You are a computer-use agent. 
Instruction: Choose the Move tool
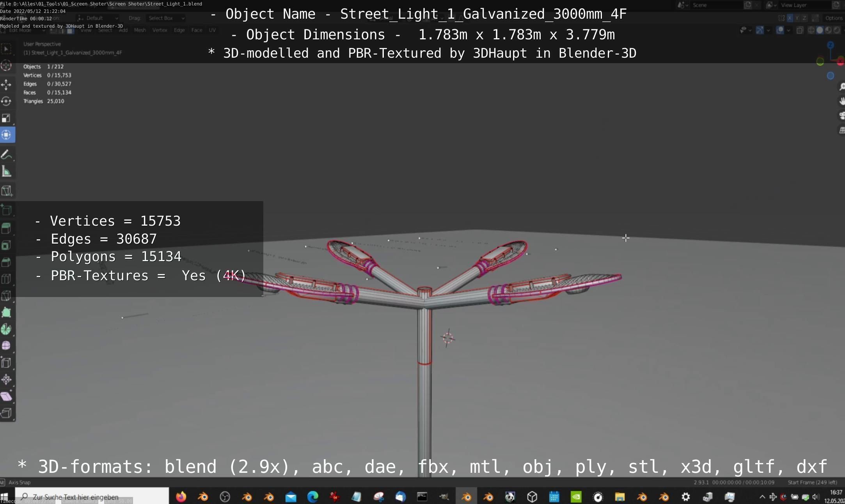(x=6, y=84)
